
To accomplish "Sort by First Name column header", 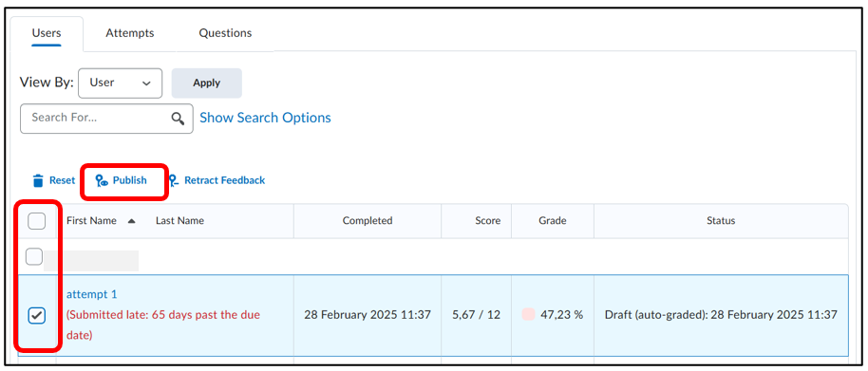I will [91, 221].
